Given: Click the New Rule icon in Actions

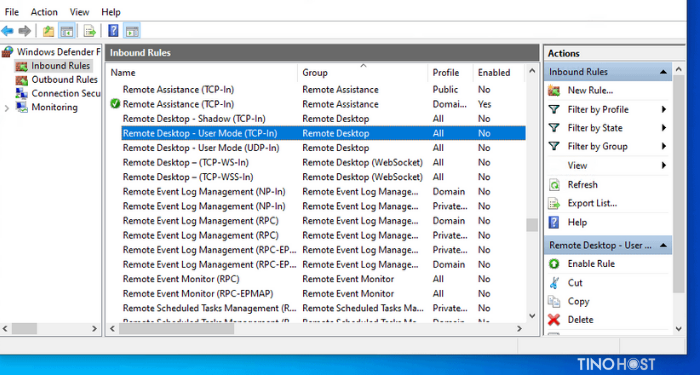Looking at the screenshot, I should pyautogui.click(x=554, y=91).
